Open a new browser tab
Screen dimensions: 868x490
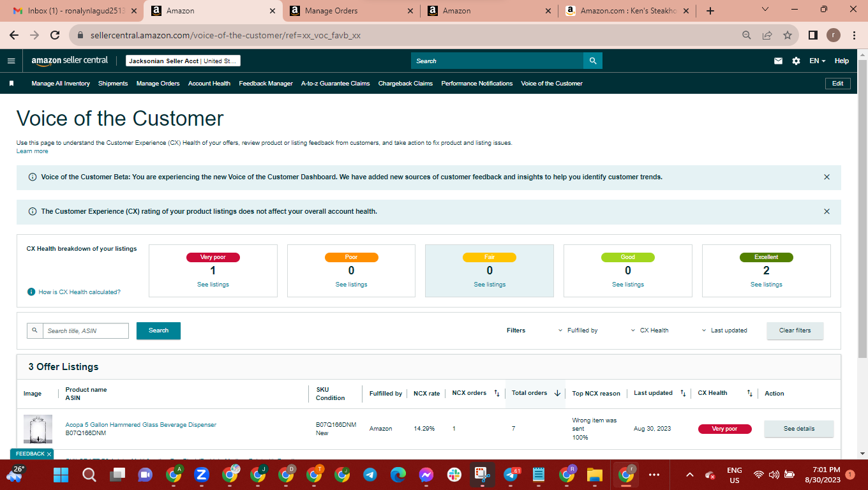tap(710, 11)
